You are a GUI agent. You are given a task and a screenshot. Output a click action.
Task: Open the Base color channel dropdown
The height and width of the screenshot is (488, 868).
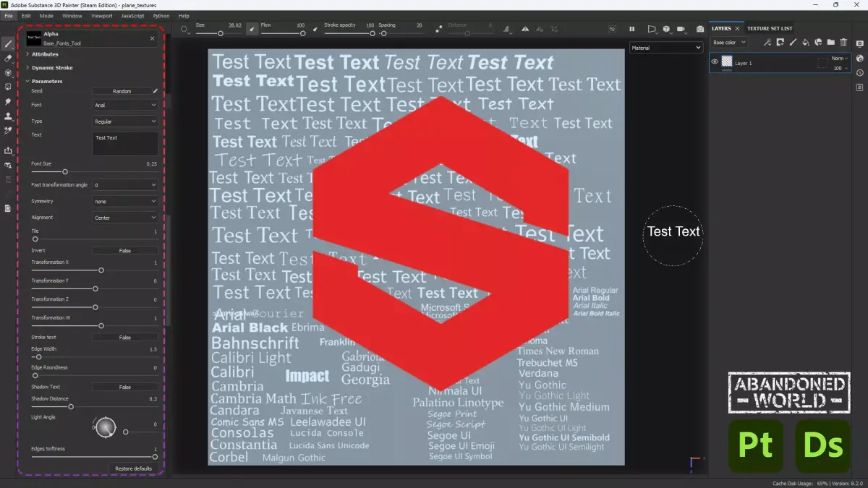pyautogui.click(x=729, y=43)
